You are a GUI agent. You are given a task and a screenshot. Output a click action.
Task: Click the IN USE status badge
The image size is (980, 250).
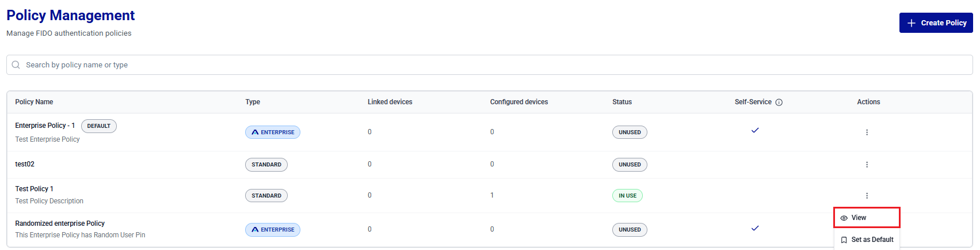[627, 196]
